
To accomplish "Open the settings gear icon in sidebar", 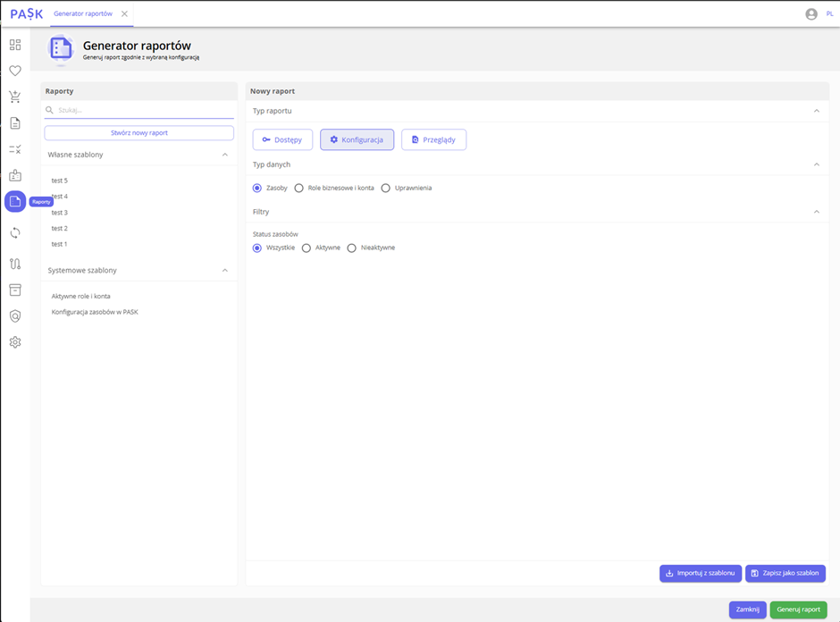I will point(15,342).
